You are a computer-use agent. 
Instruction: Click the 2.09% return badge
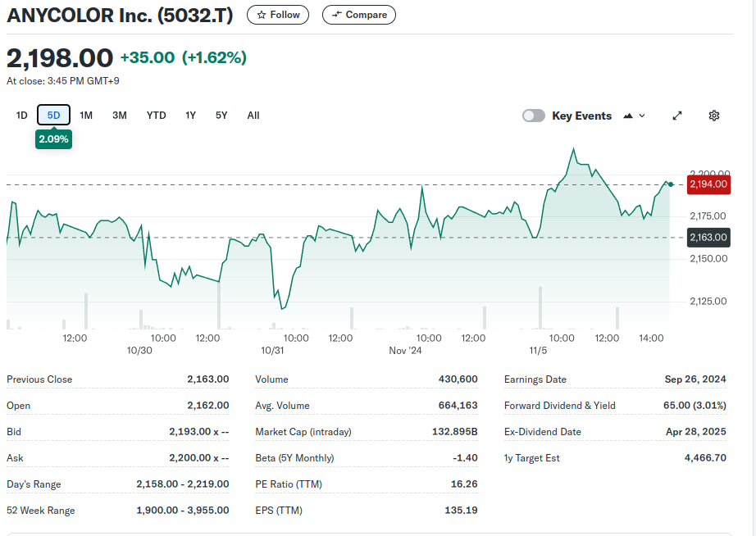pyautogui.click(x=53, y=139)
